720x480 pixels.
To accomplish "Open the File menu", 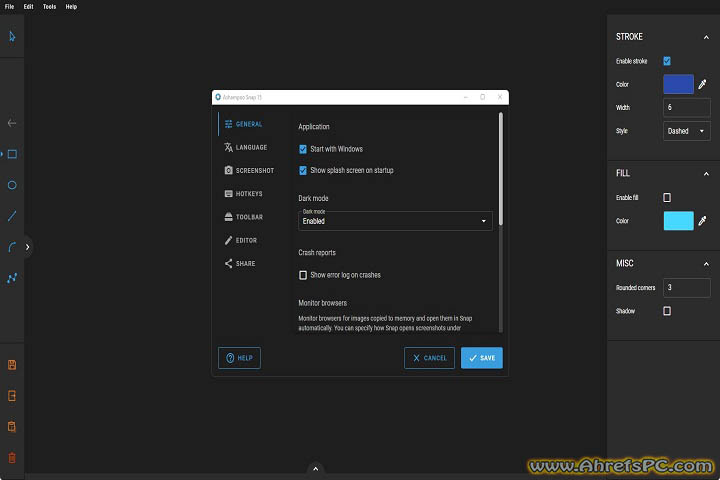I will click(x=9, y=6).
